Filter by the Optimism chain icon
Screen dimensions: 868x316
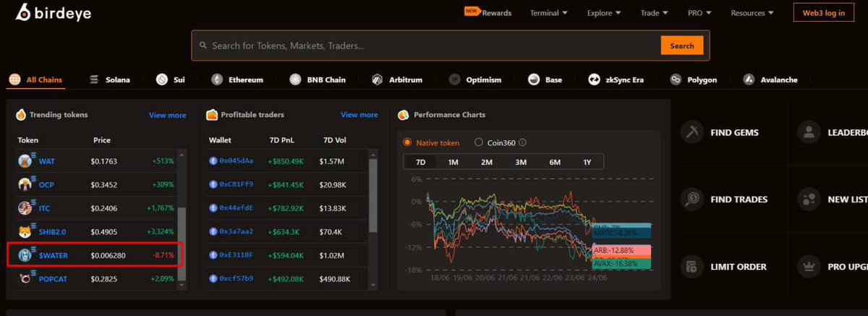(454, 80)
